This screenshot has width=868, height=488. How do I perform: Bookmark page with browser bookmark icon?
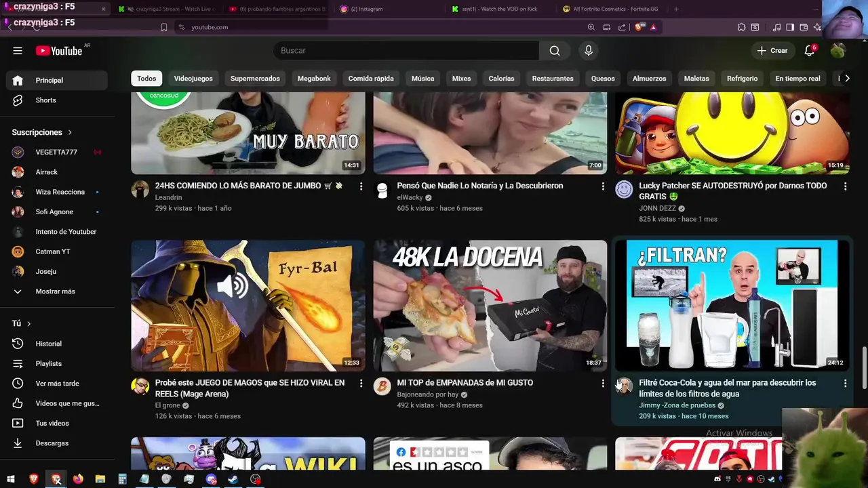(163, 27)
